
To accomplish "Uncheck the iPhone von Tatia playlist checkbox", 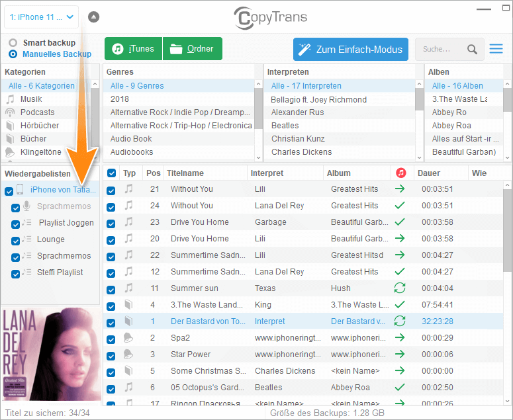I will [9, 191].
